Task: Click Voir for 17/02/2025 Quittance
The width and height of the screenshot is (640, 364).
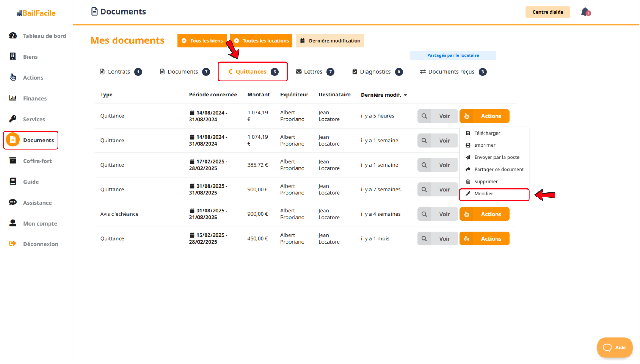Action: coord(438,165)
